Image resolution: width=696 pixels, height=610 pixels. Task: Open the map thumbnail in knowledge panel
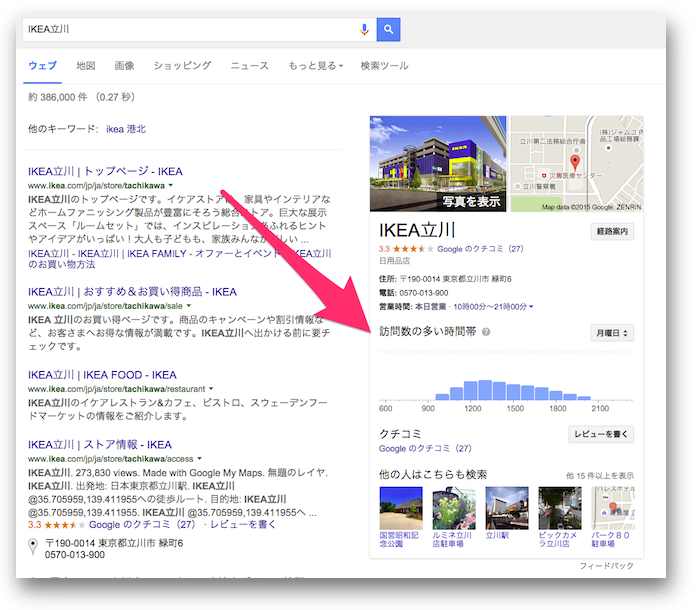(x=577, y=163)
